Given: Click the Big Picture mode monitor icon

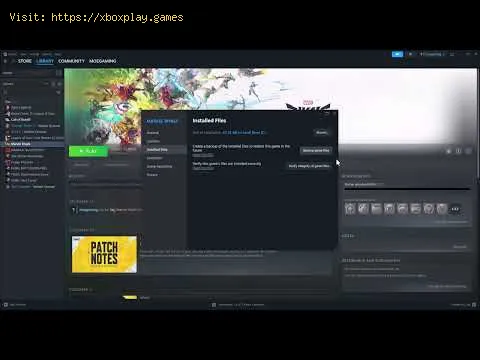Looking at the screenshot, I should tap(452, 54).
